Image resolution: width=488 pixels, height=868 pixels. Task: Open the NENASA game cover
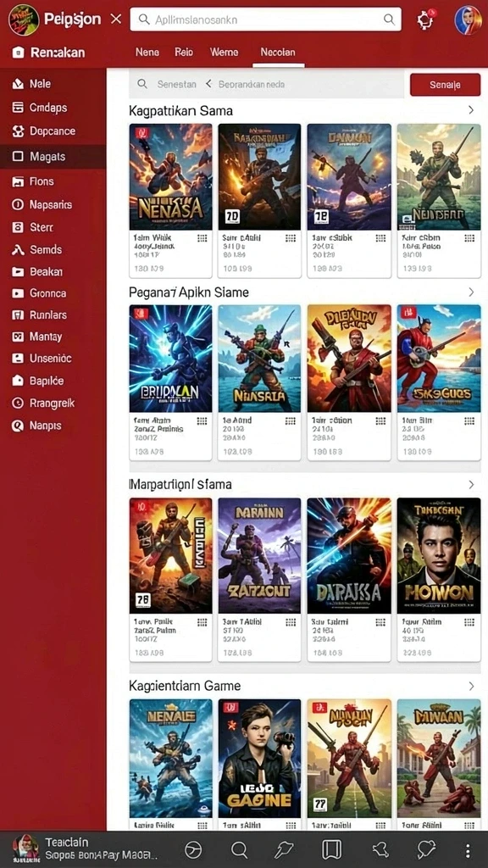170,176
